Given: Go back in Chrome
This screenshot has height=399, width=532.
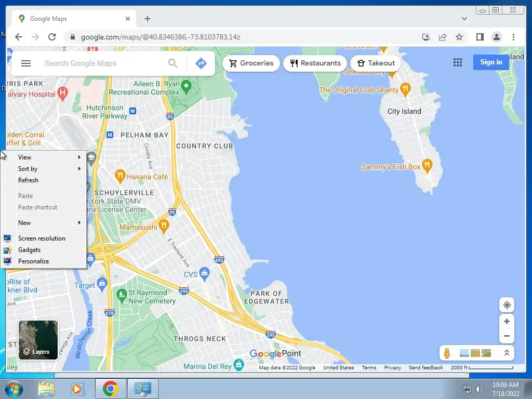Looking at the screenshot, I should (19, 37).
